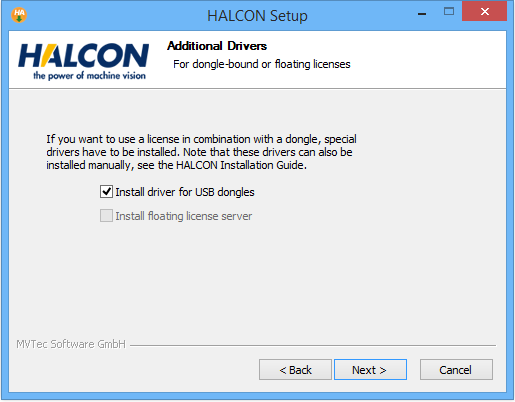Click the "Install floating license server" label text
This screenshot has width=515, height=402.
pyautogui.click(x=184, y=216)
